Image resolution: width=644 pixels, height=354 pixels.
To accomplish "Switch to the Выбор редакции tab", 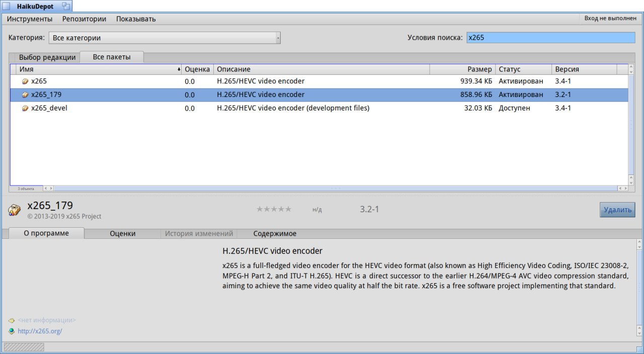I will pyautogui.click(x=47, y=57).
